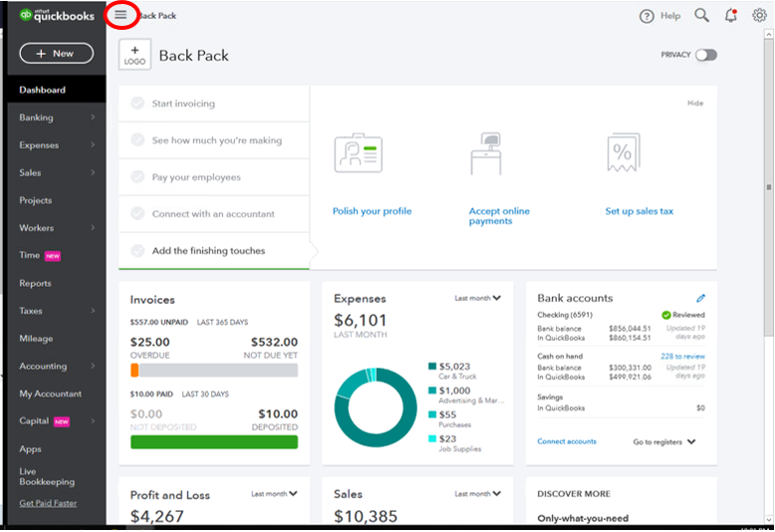Add a company logo via LOGO box
Viewport: 775px width, 532px height.
click(x=134, y=55)
